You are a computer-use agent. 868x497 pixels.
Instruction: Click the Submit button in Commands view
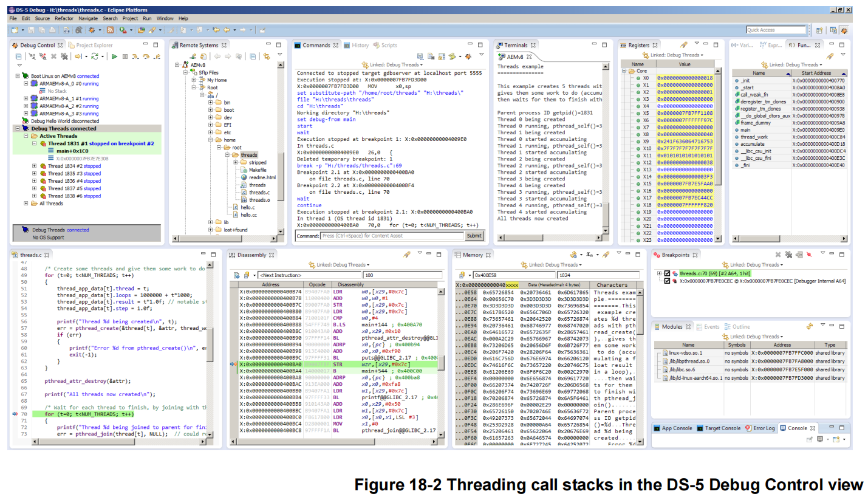point(474,236)
